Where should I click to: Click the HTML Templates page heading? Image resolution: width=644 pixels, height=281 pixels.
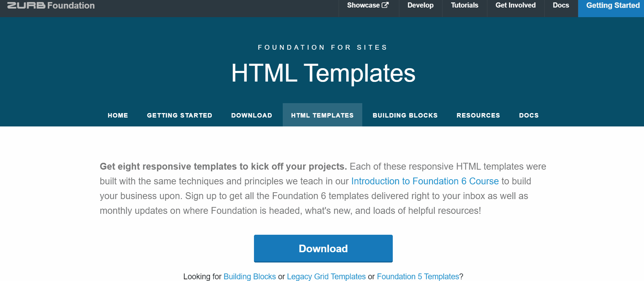(323, 73)
